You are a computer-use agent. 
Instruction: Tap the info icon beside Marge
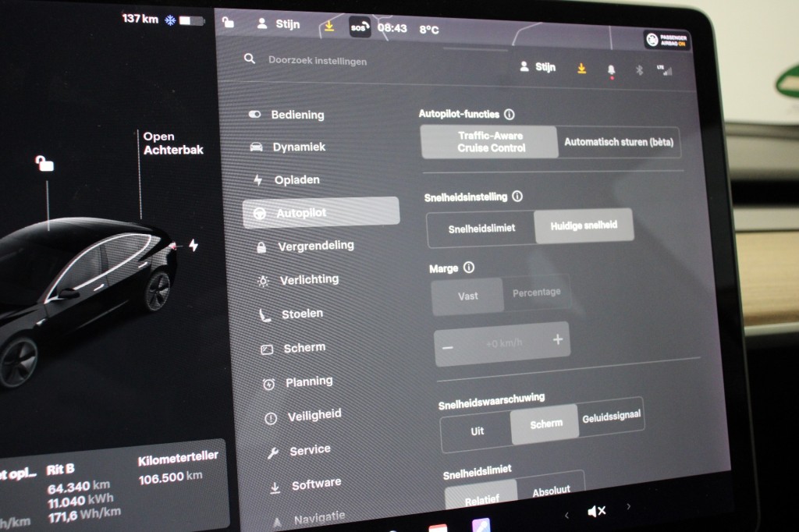pos(469,268)
